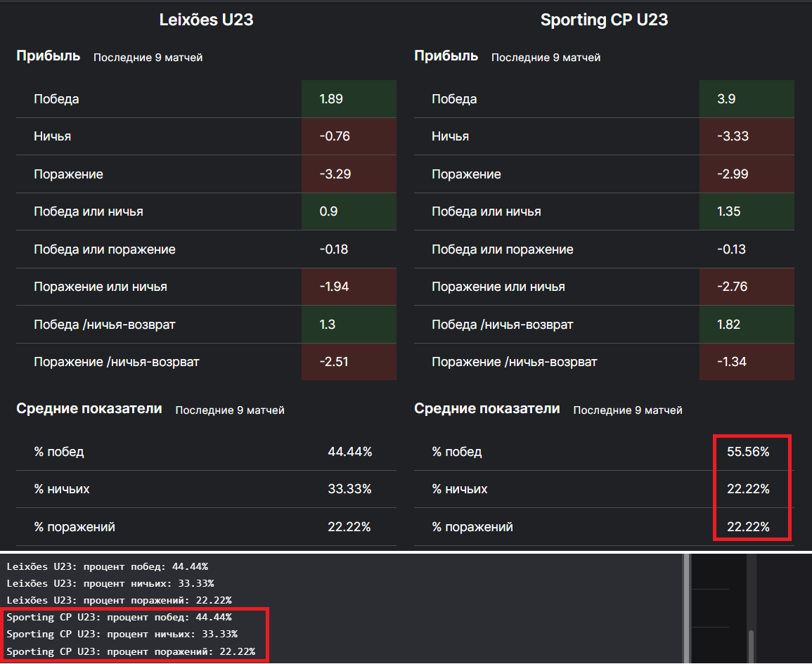Click Sporting Победа /ничья-возврат value 1.82
Image resolution: width=812 pixels, height=664 pixels.
click(728, 325)
